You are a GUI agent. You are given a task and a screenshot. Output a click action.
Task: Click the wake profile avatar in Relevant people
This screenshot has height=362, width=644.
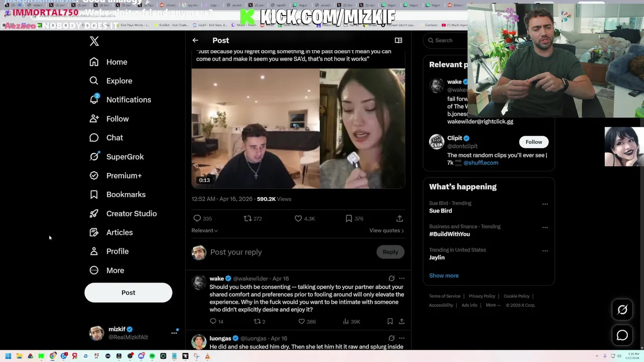(x=437, y=85)
